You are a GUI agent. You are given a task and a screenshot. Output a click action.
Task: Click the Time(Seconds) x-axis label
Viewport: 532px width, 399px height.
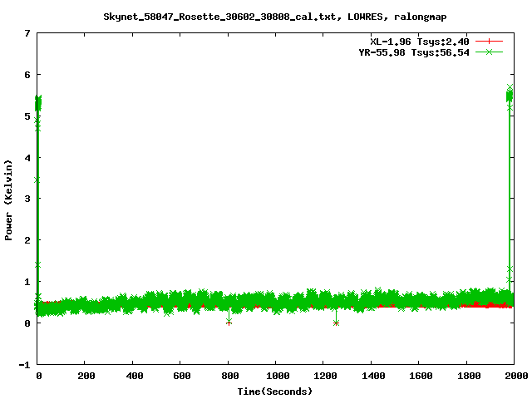click(274, 392)
